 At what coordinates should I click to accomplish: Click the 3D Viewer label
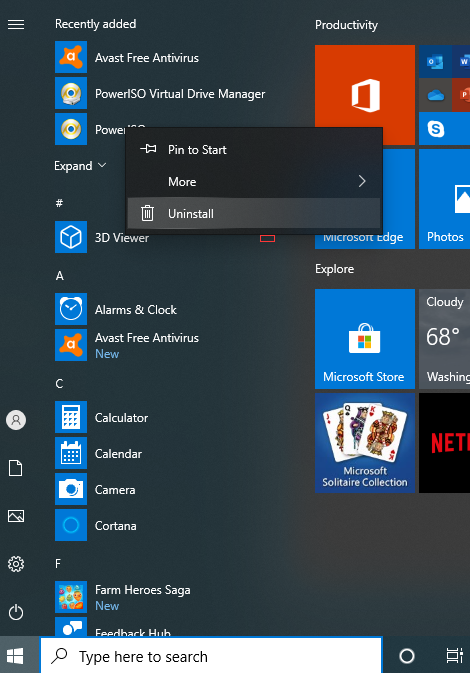122,237
